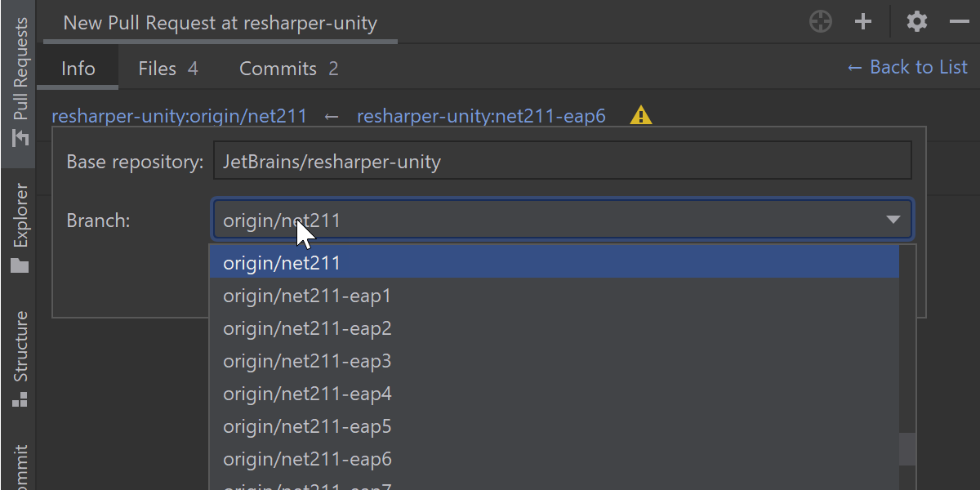Click the branch list scrollbar thumb
This screenshot has width=980, height=490.
click(907, 448)
